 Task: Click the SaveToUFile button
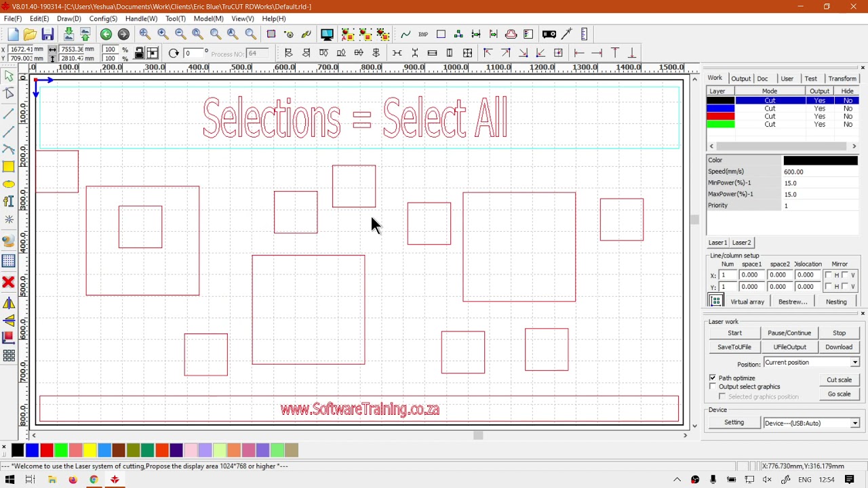(x=734, y=348)
